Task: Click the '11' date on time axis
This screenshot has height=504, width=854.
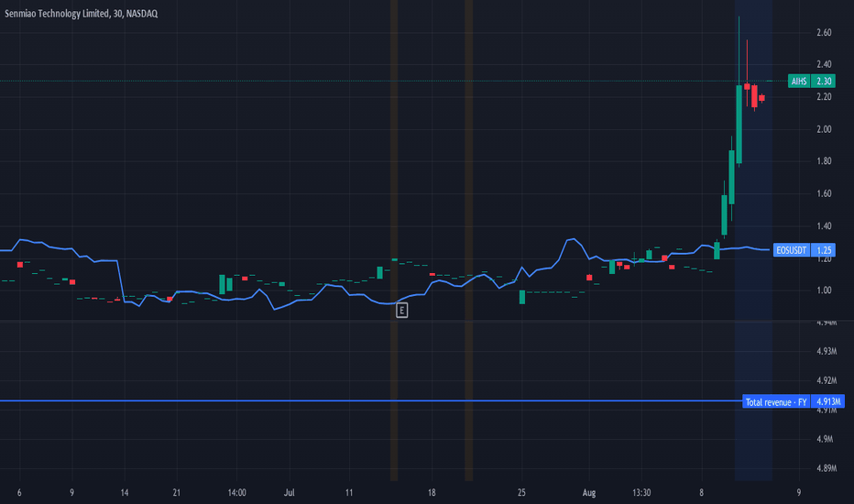Action: (x=349, y=493)
